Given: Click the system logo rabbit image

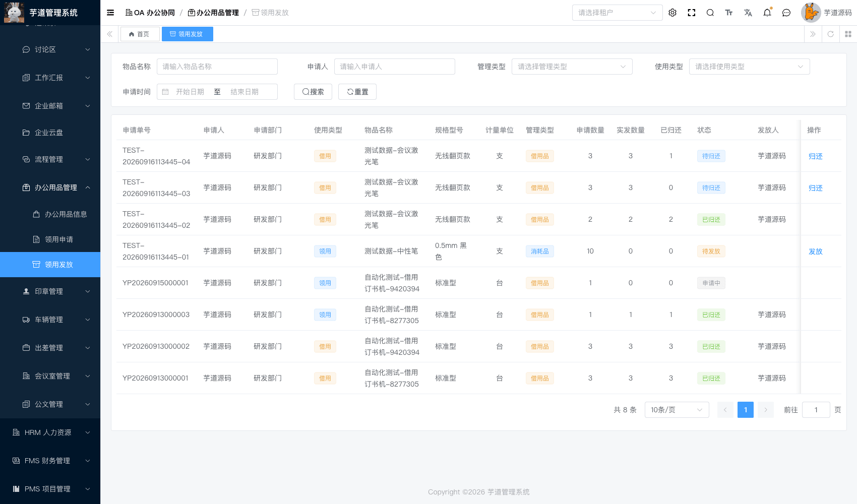Looking at the screenshot, I should (x=14, y=13).
